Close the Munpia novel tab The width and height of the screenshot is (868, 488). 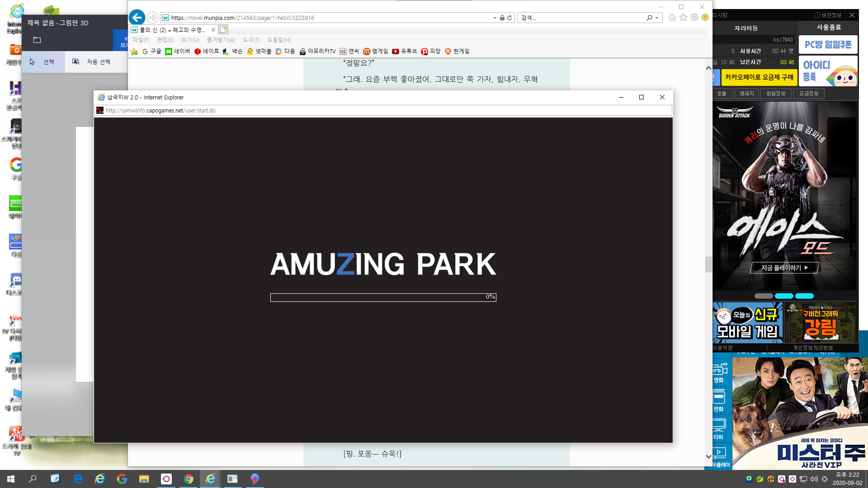point(213,30)
